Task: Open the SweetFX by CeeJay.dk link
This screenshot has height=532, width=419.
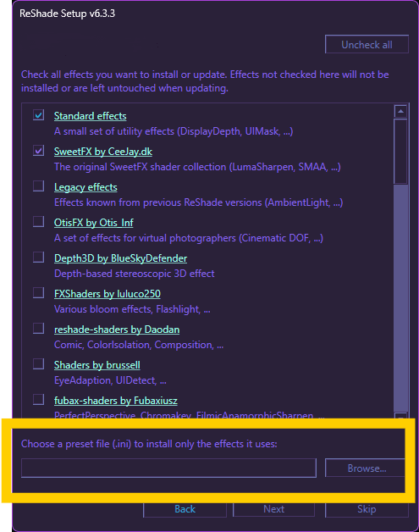Action: [x=103, y=152]
